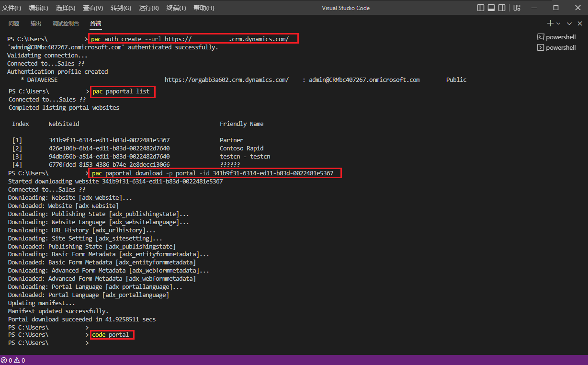Image resolution: width=588 pixels, height=365 pixels.
Task: Click 'Completed listing portal websites' text
Action: 64,107
